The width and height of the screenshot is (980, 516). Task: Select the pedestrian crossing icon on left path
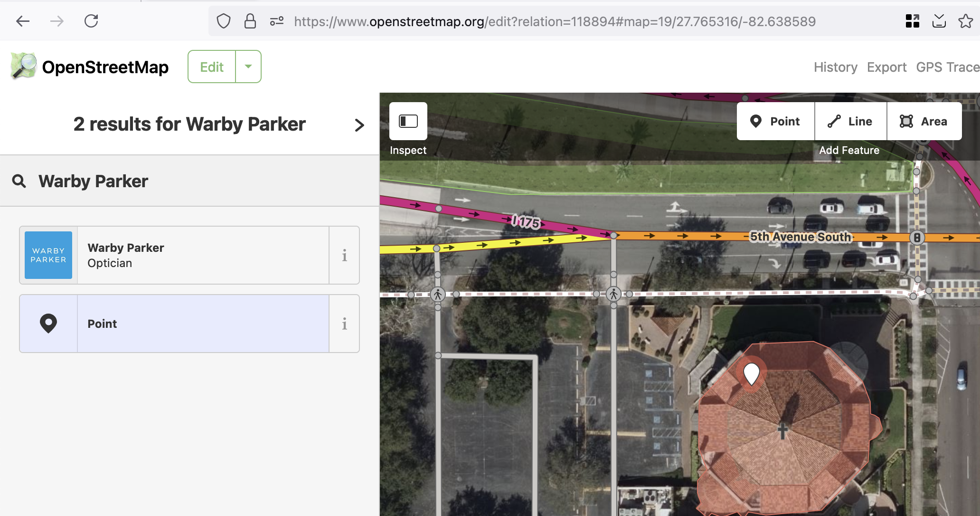pos(438,294)
